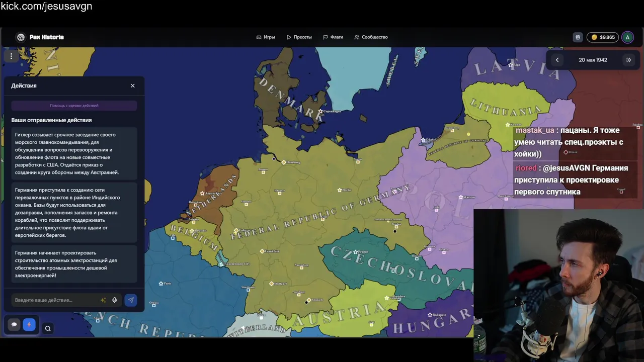Close the Действия panel
Viewport: 644px width, 362px height.
pyautogui.click(x=133, y=86)
